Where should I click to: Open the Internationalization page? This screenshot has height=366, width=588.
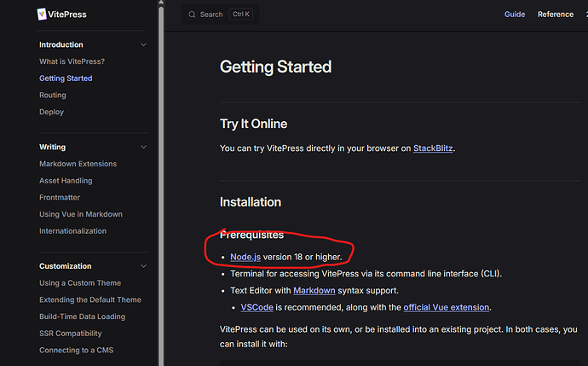click(72, 231)
